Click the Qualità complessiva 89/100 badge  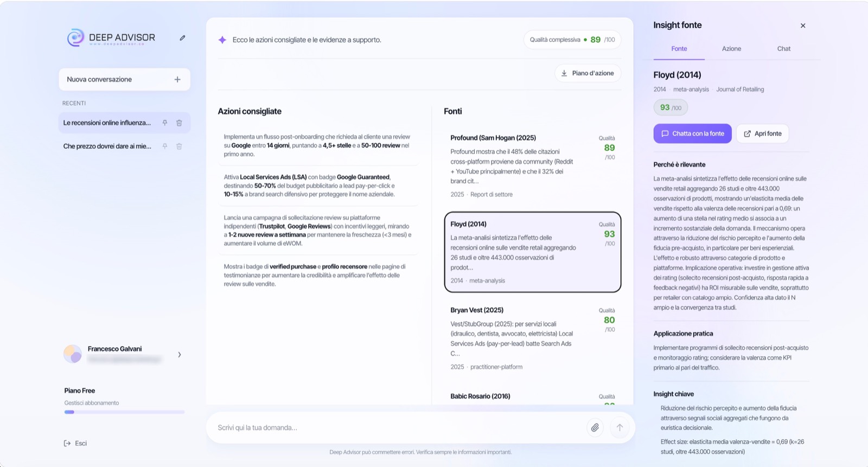[x=572, y=40]
